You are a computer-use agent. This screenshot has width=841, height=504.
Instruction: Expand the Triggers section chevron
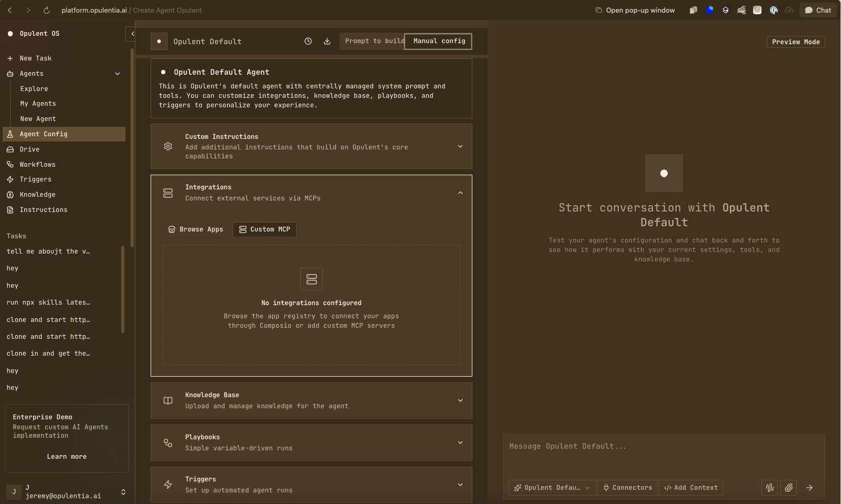point(460,485)
